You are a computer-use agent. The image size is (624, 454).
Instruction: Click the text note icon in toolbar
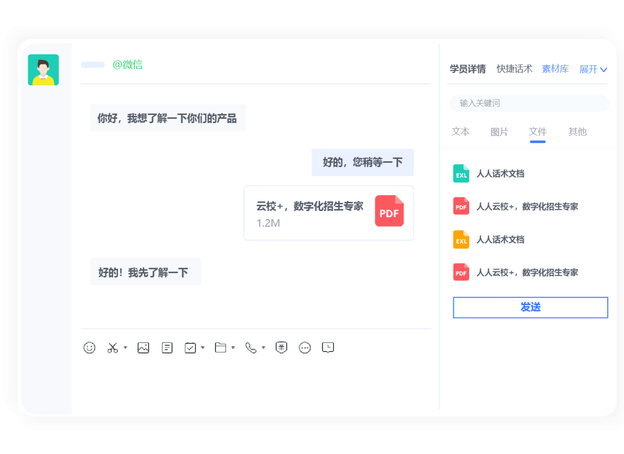167,348
